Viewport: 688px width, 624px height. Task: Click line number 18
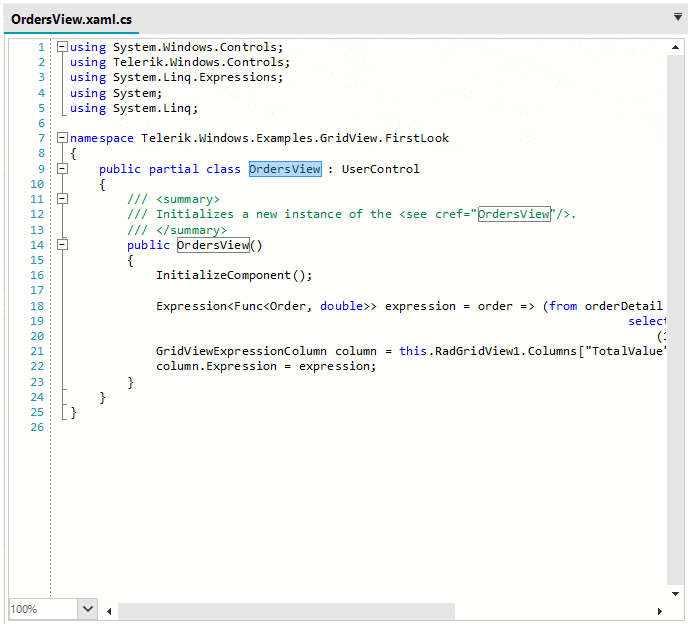tap(37, 306)
